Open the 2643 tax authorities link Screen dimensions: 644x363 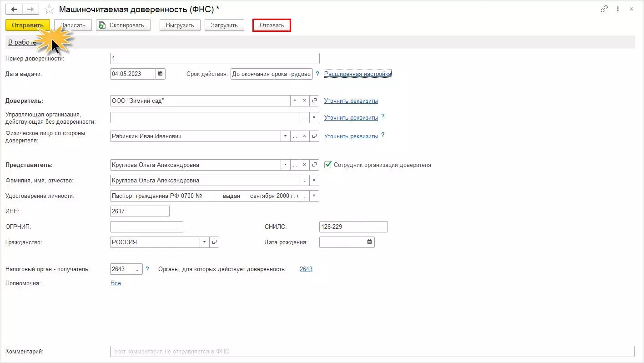tap(306, 269)
